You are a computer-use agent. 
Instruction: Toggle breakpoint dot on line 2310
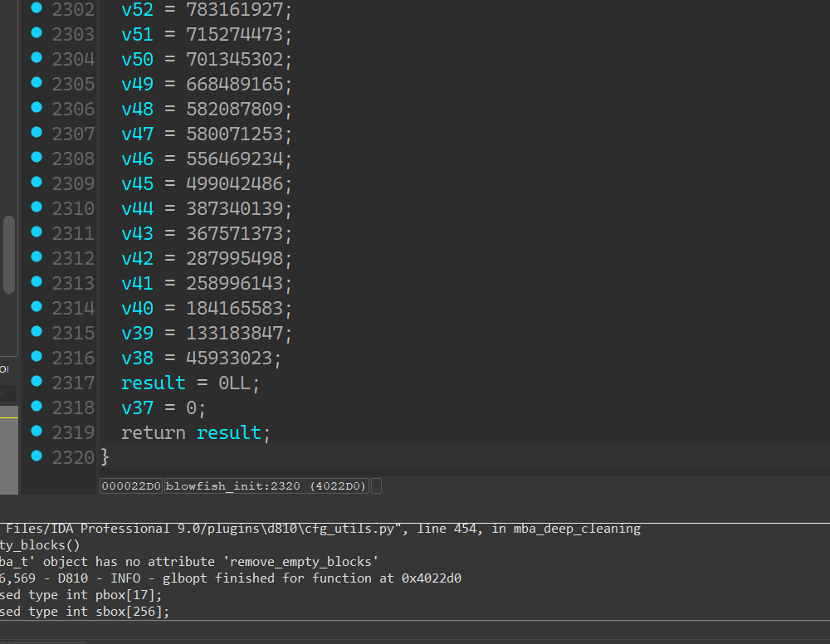pyautogui.click(x=36, y=207)
